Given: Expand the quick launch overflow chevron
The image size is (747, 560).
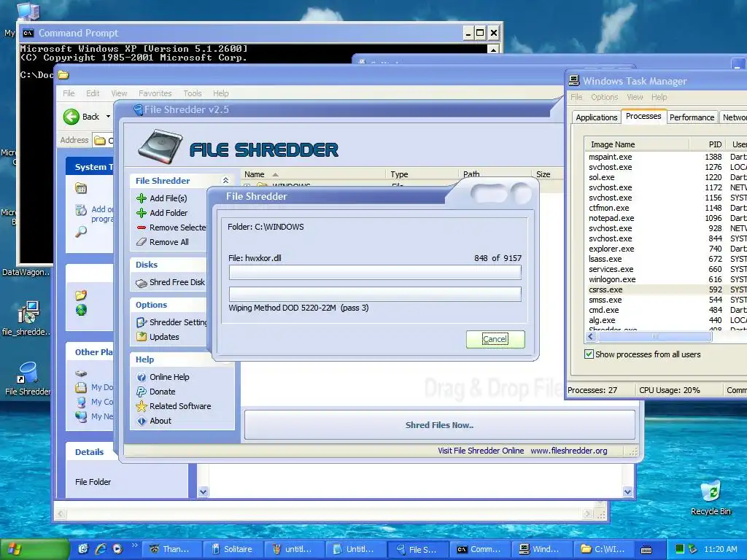Looking at the screenshot, I should pyautogui.click(x=134, y=545).
